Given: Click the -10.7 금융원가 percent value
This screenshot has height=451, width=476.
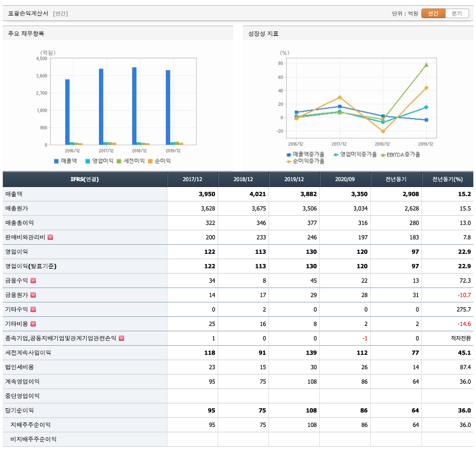Looking at the screenshot, I should (x=464, y=295).
